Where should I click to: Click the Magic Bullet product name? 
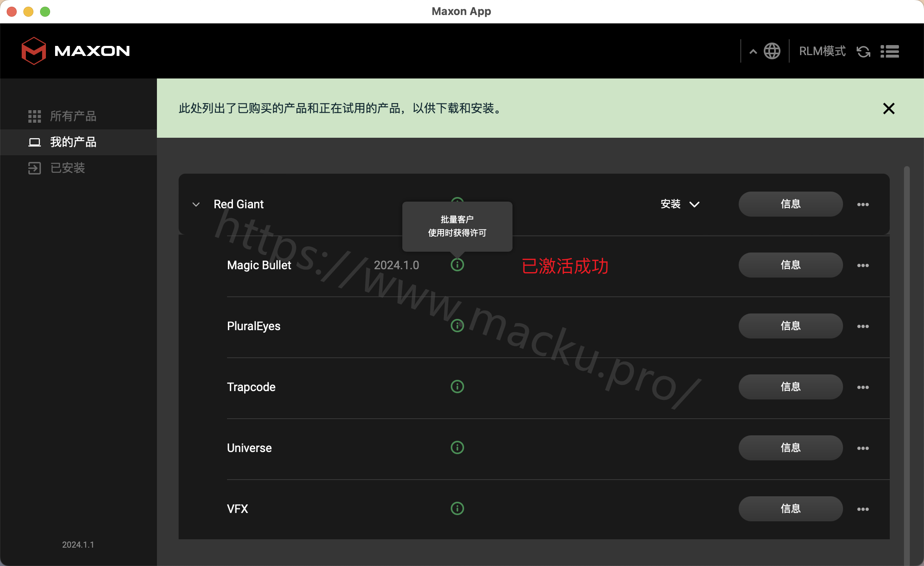point(259,265)
